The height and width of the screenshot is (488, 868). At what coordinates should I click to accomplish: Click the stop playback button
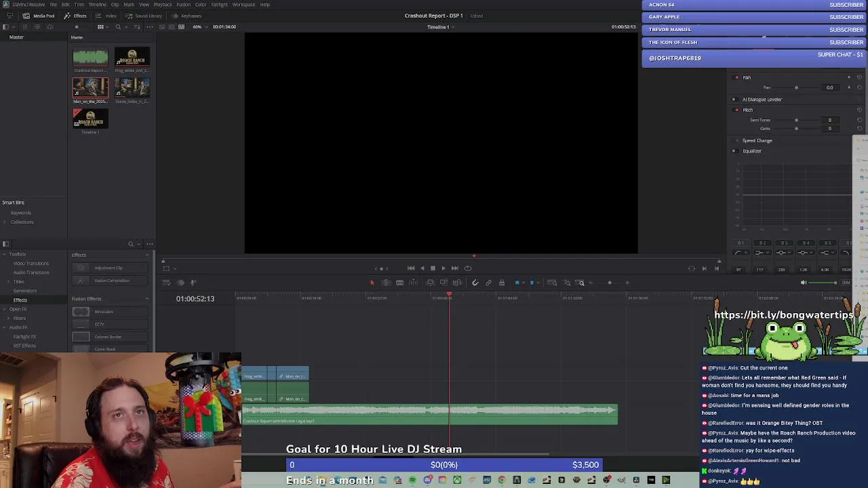pos(433,268)
